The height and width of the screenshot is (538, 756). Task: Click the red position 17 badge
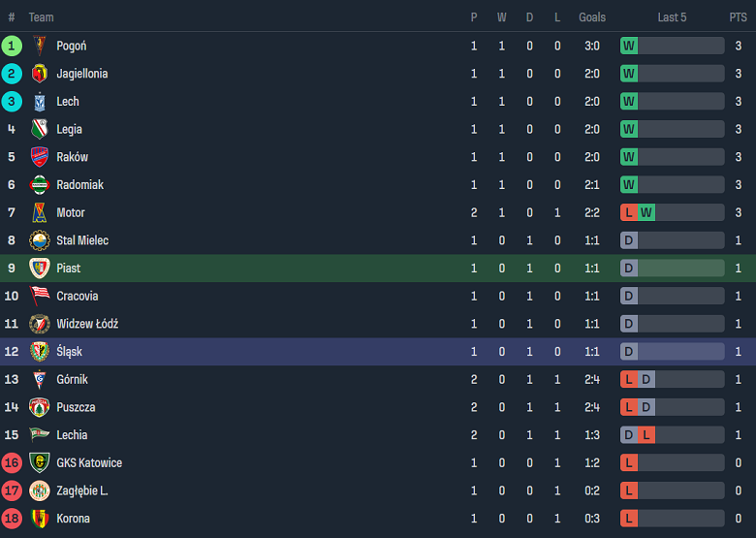tap(12, 491)
